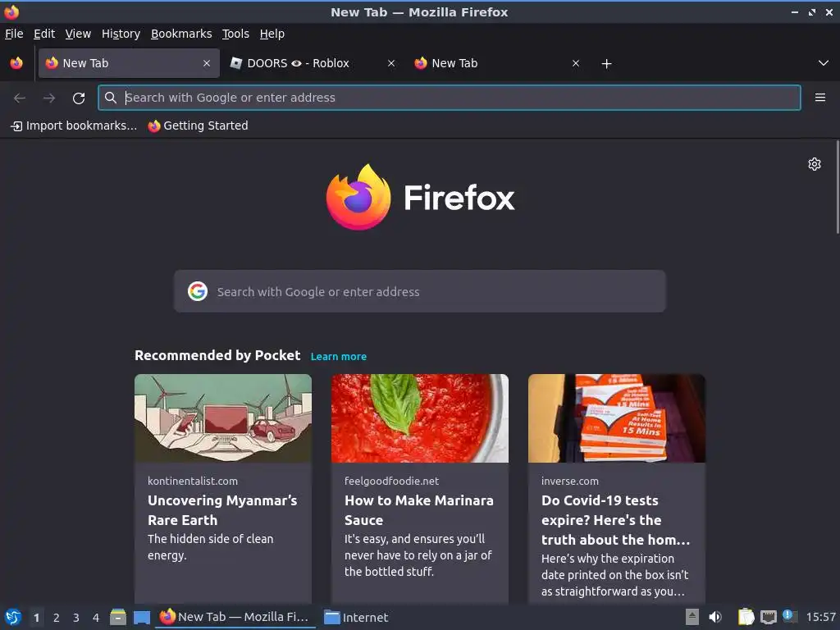Click the kontinentalist.com source text

tap(193, 481)
